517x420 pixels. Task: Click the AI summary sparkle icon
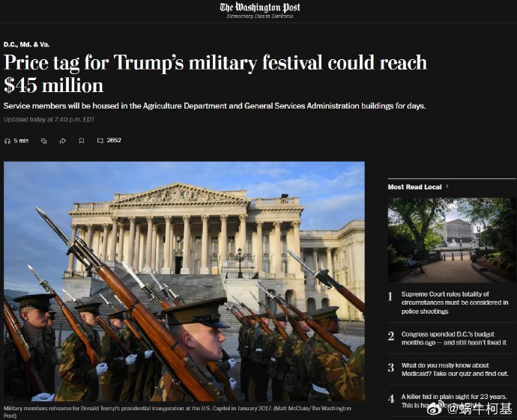44,141
